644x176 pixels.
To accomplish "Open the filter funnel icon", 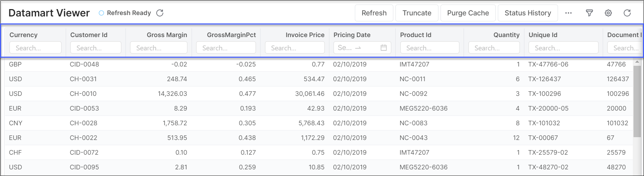I will pyautogui.click(x=589, y=13).
